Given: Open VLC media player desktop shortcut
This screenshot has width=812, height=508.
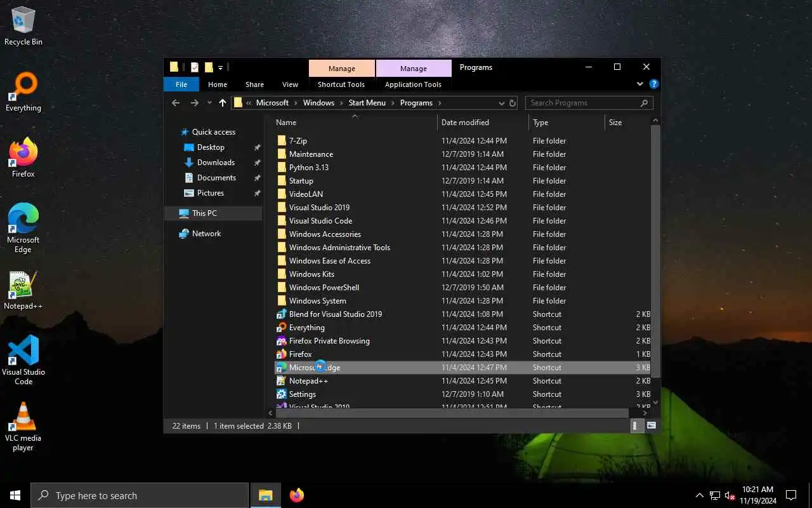Looking at the screenshot, I should pyautogui.click(x=23, y=427).
